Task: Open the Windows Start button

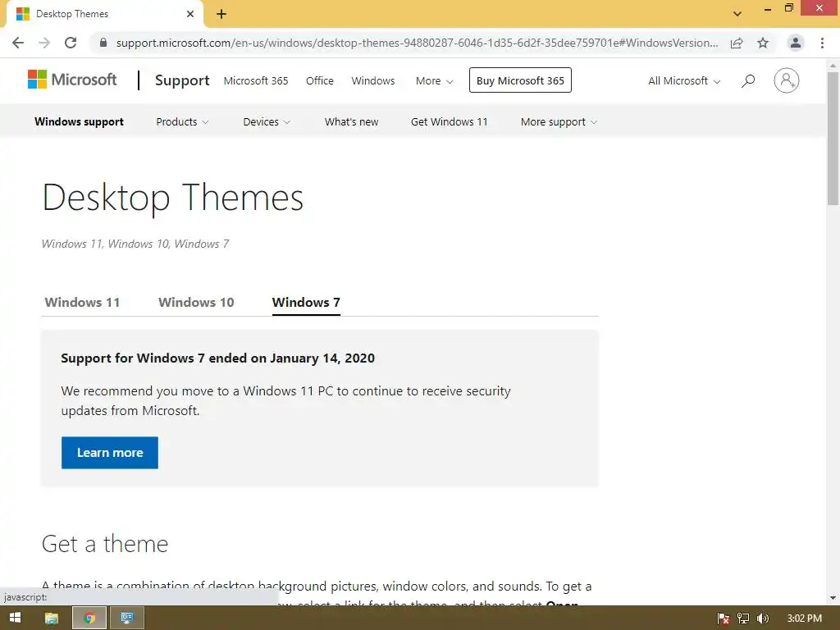Action: pyautogui.click(x=16, y=618)
